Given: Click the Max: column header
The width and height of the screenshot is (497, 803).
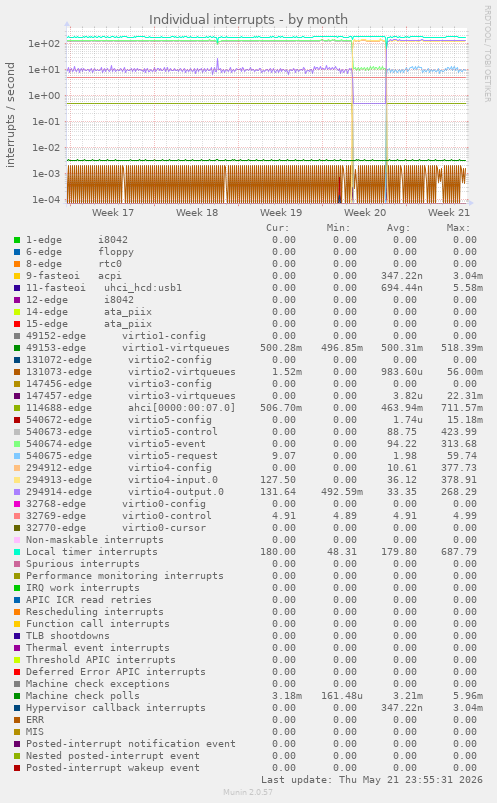Looking at the screenshot, I should 458,228.
